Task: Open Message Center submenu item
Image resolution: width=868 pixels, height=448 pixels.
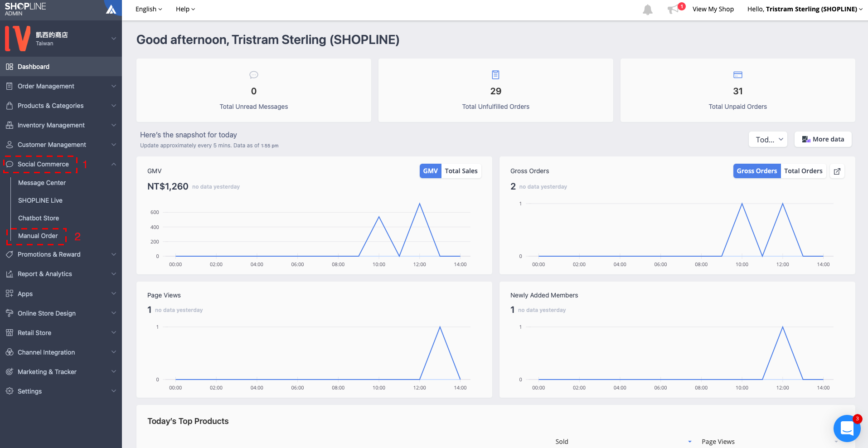Action: (42, 183)
